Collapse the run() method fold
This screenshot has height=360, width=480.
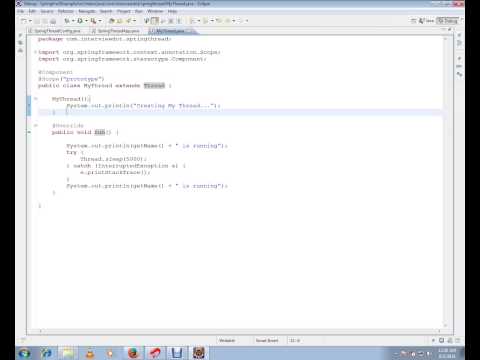click(36, 126)
